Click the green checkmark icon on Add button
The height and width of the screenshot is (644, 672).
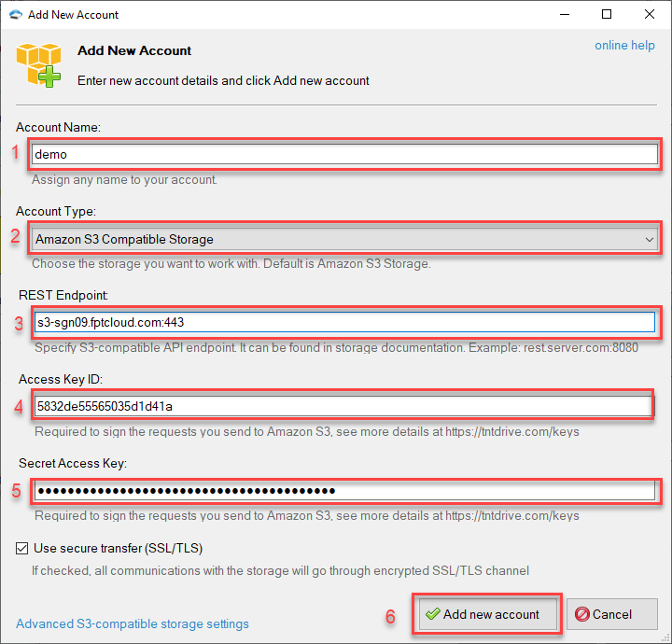[x=432, y=614]
